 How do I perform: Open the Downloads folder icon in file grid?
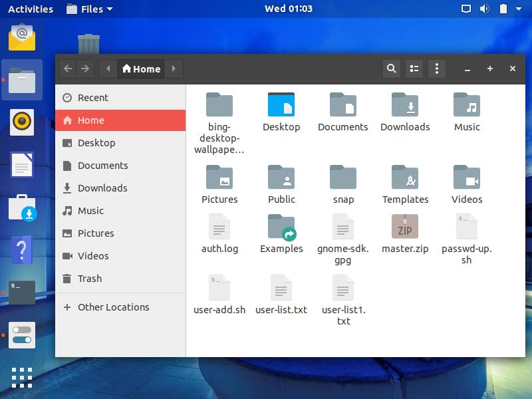[x=405, y=104]
